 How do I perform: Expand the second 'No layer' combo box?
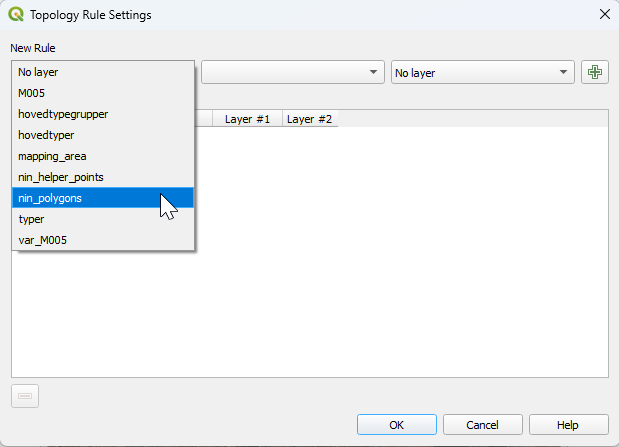point(482,72)
